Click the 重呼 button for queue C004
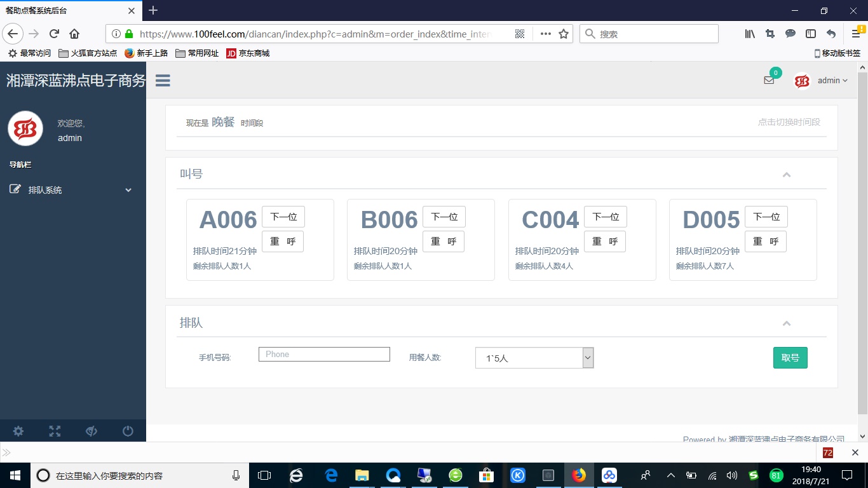This screenshot has width=868, height=488. coord(604,241)
